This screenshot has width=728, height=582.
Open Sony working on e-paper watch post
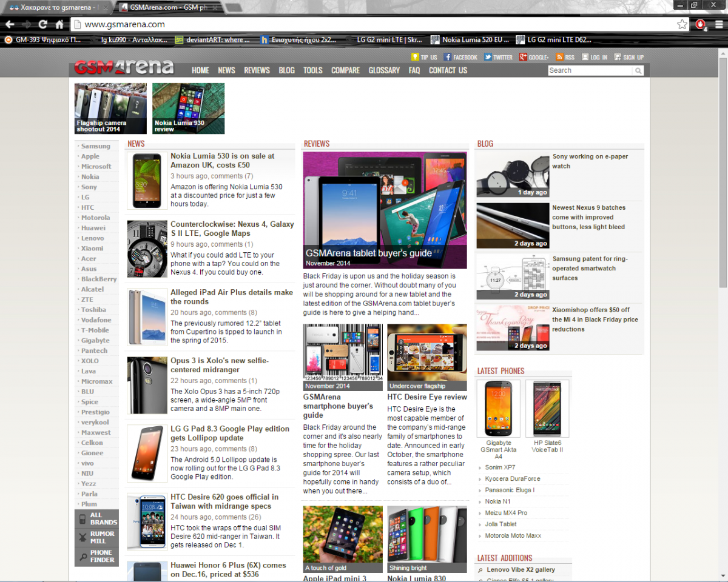pyautogui.click(x=590, y=161)
